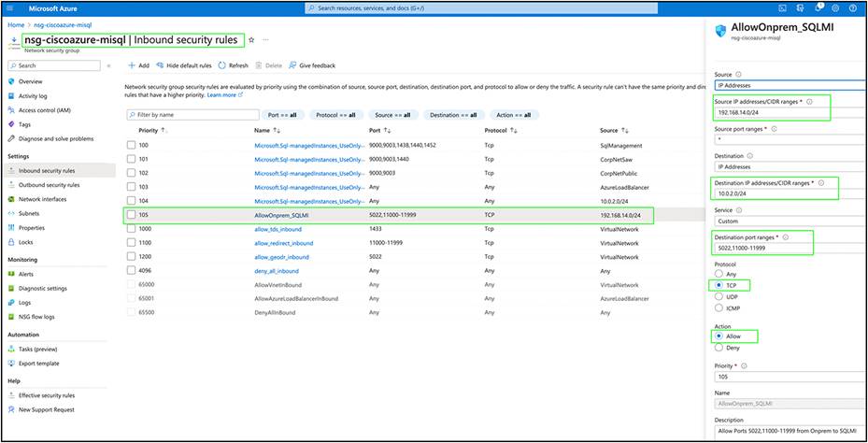The height and width of the screenshot is (443, 868).
Task: Open the directory and subscription filter icon
Action: pyautogui.click(x=800, y=8)
